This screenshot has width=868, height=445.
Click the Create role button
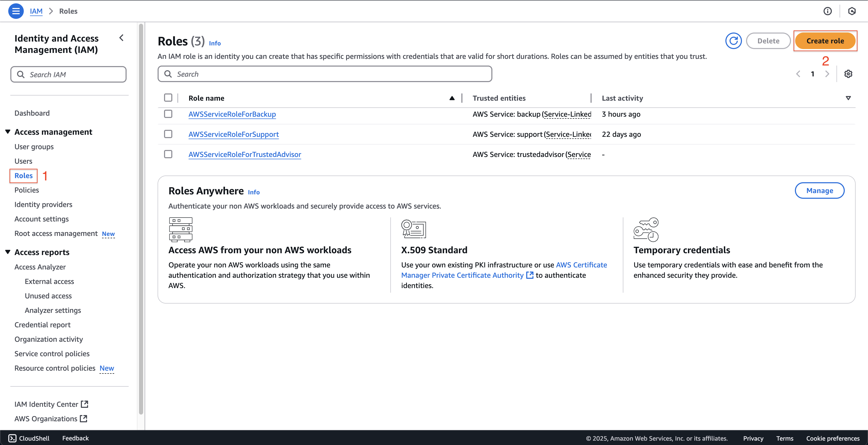pyautogui.click(x=825, y=40)
